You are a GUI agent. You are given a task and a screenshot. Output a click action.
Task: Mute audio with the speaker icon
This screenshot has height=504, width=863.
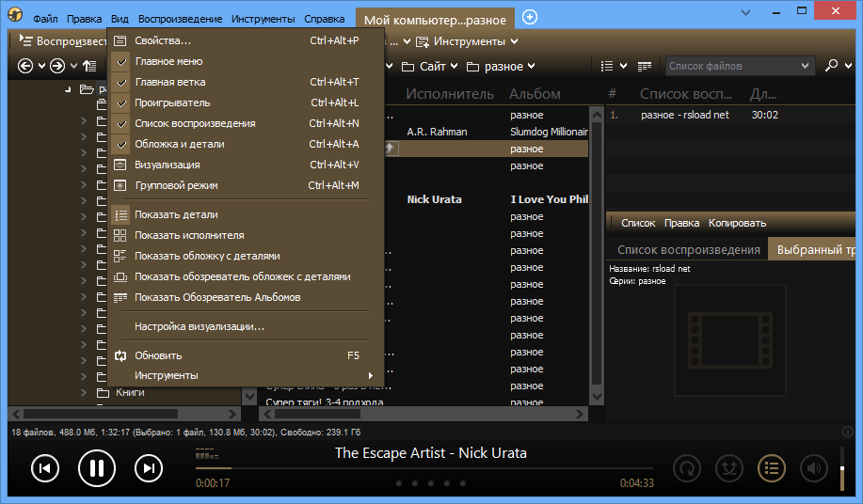[813, 468]
